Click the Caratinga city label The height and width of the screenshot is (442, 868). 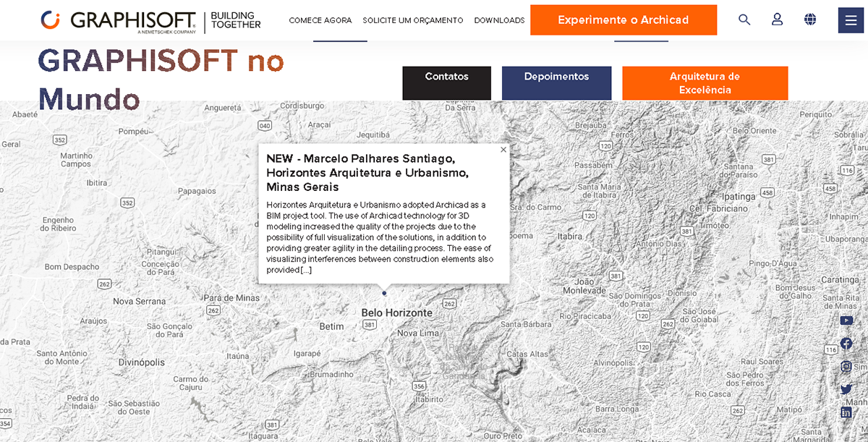(839, 280)
